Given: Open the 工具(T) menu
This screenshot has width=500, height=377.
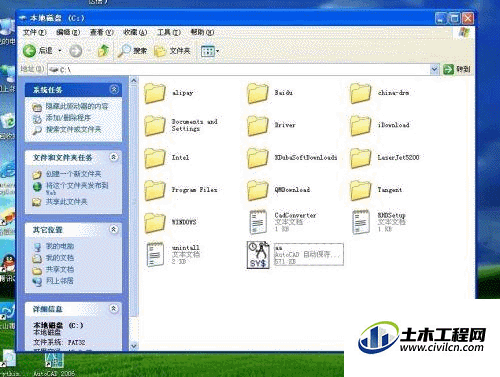Looking at the screenshot, I should (x=169, y=32).
